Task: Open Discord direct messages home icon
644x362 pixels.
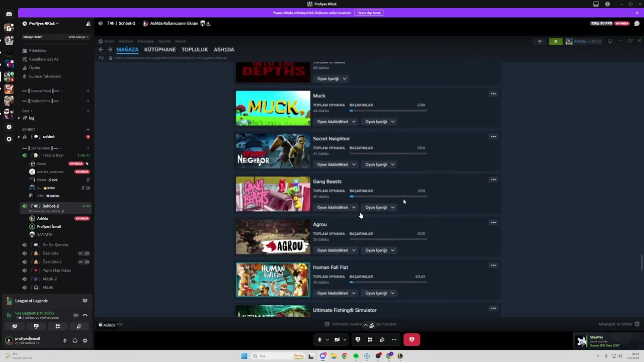Action: coord(9,14)
